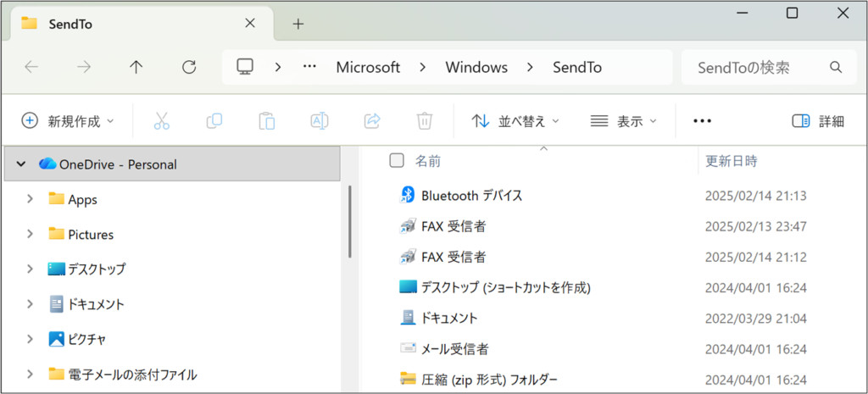Open the 並べ替え sort dropdown
Viewport: 868px width, 394px height.
[515, 121]
